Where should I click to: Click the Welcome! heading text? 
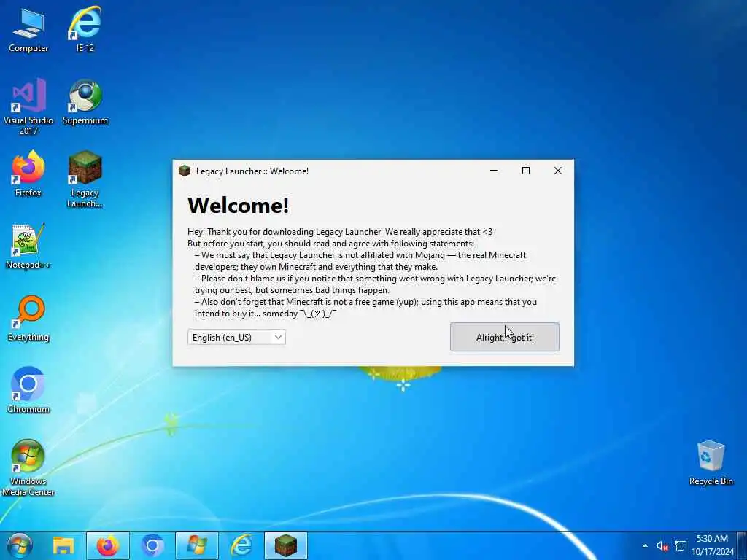tap(239, 205)
